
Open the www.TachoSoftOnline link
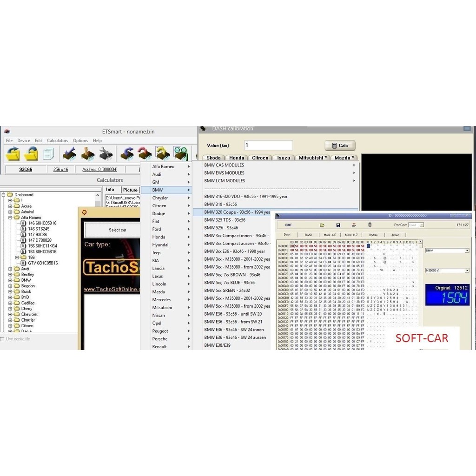(112, 289)
